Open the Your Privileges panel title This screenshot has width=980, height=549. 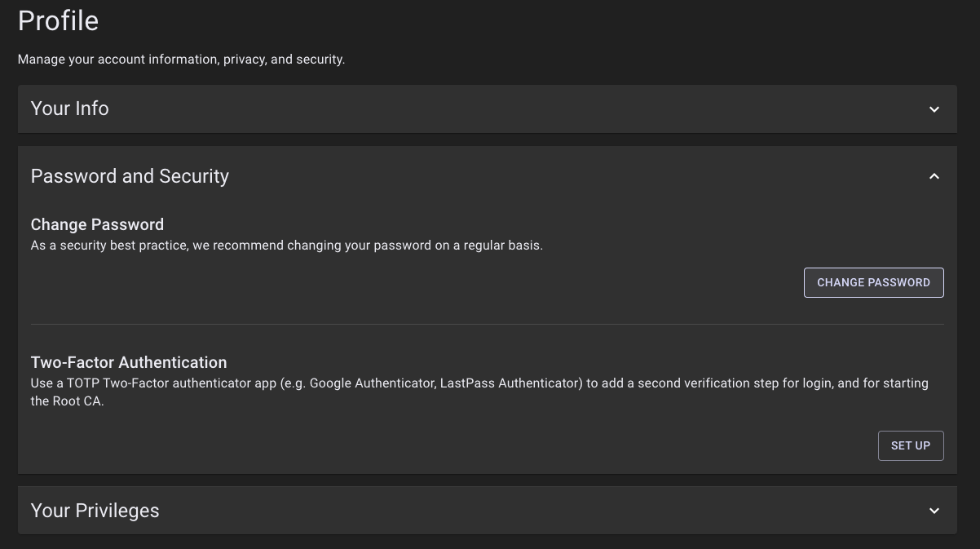pyautogui.click(x=95, y=511)
